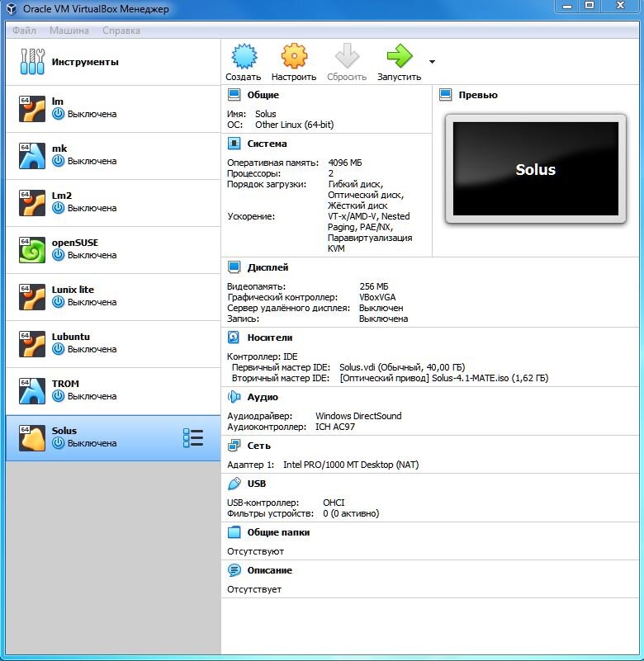
Task: Open the Сеть section header link
Action: click(259, 446)
